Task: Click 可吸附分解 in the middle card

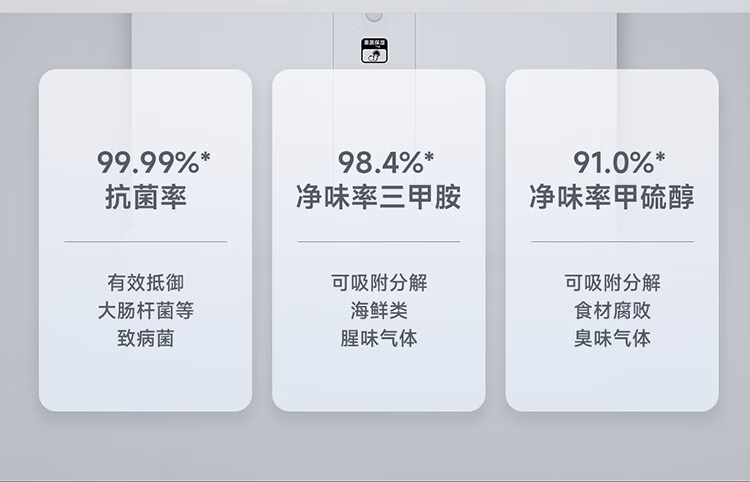Action: [x=379, y=283]
